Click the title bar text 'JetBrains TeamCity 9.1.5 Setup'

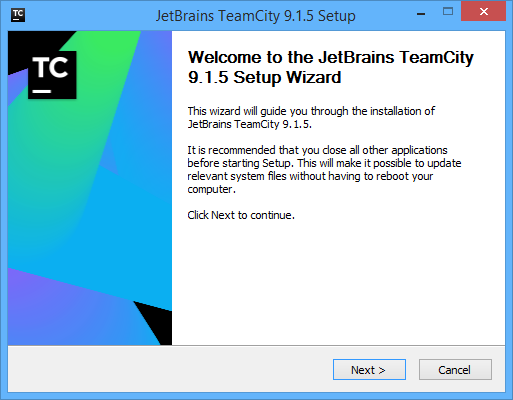[x=256, y=16]
